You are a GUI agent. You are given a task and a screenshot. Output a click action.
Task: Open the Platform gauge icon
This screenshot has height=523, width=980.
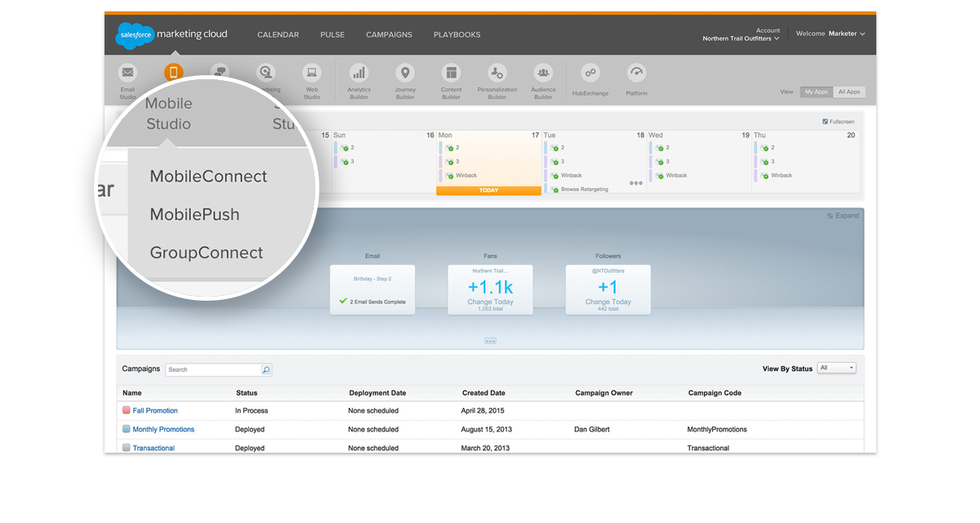click(637, 72)
